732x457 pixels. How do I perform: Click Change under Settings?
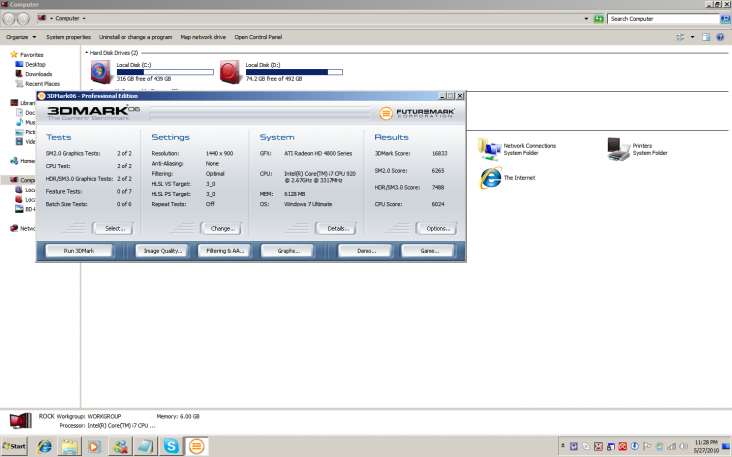pos(222,228)
